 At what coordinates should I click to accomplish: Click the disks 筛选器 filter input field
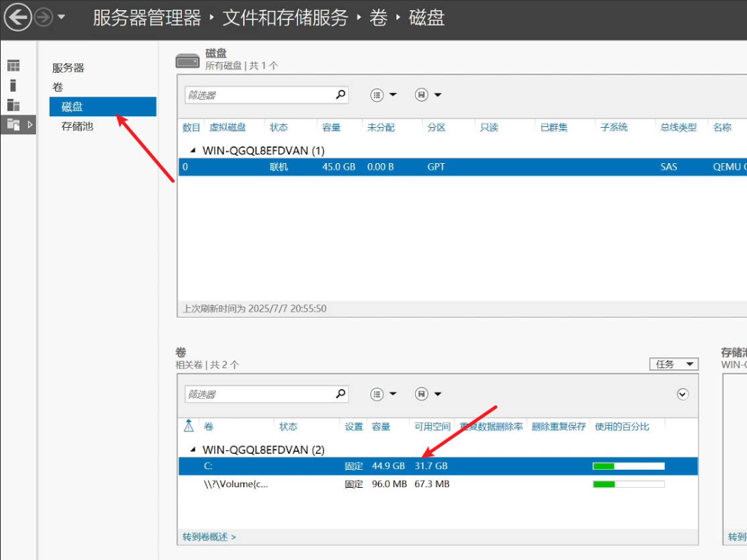click(258, 95)
